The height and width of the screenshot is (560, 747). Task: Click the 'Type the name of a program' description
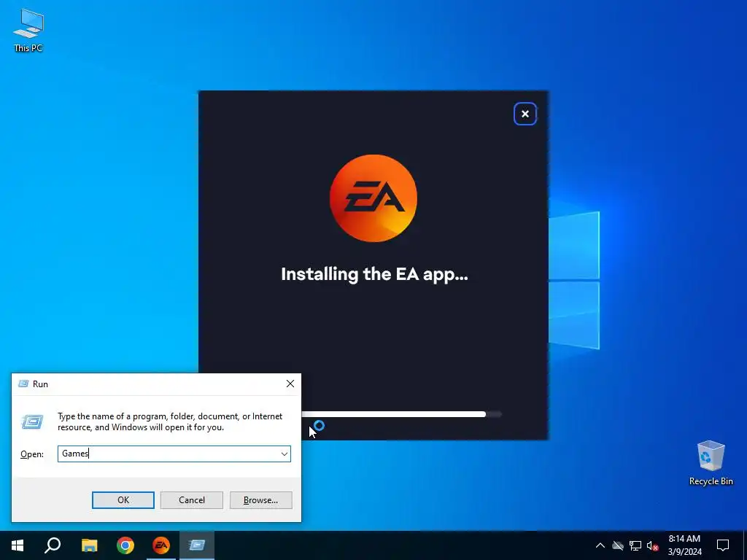pyautogui.click(x=170, y=422)
